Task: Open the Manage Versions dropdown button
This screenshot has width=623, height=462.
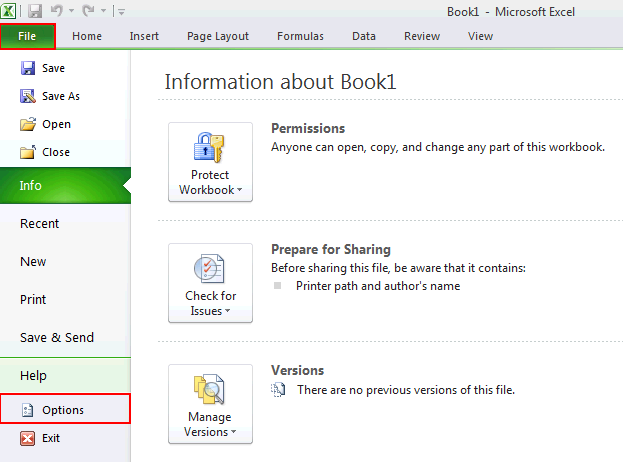Action: [x=210, y=404]
